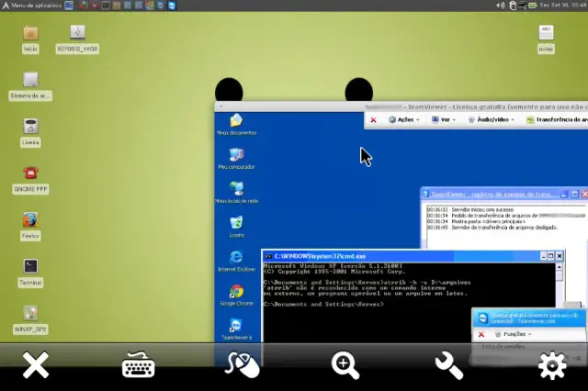Click the command prompt line 'C:\Documents and Settings\Xerxes>'
The height and width of the screenshot is (391, 588).
click(323, 304)
